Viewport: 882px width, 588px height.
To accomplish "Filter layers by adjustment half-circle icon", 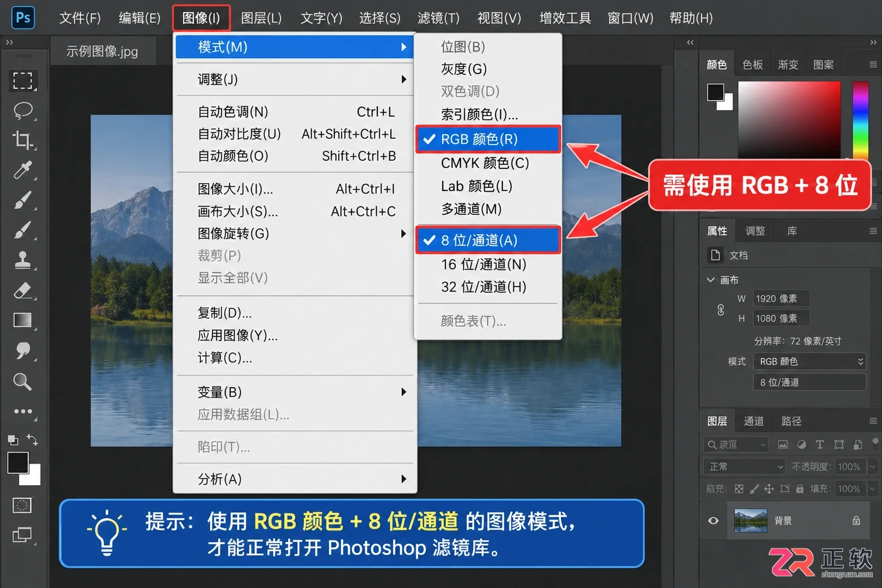I will click(801, 445).
